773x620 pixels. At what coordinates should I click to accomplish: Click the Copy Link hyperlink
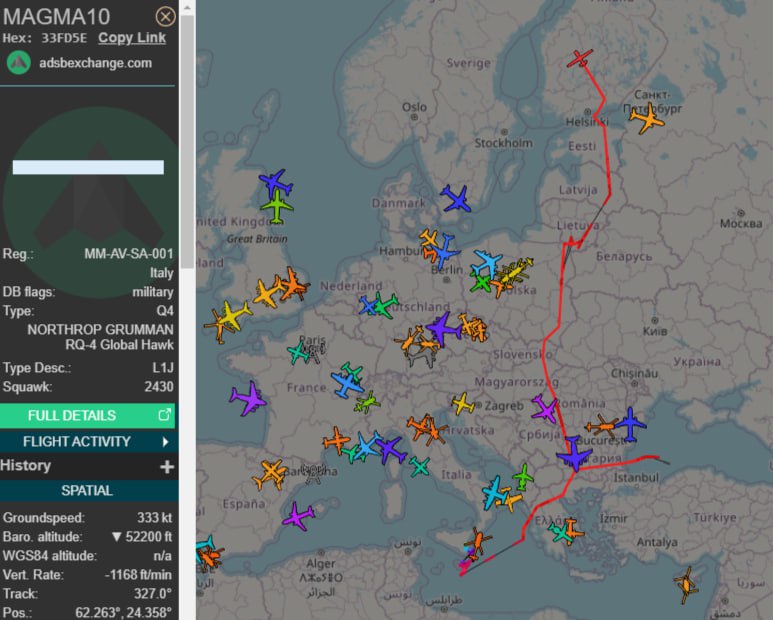point(132,38)
